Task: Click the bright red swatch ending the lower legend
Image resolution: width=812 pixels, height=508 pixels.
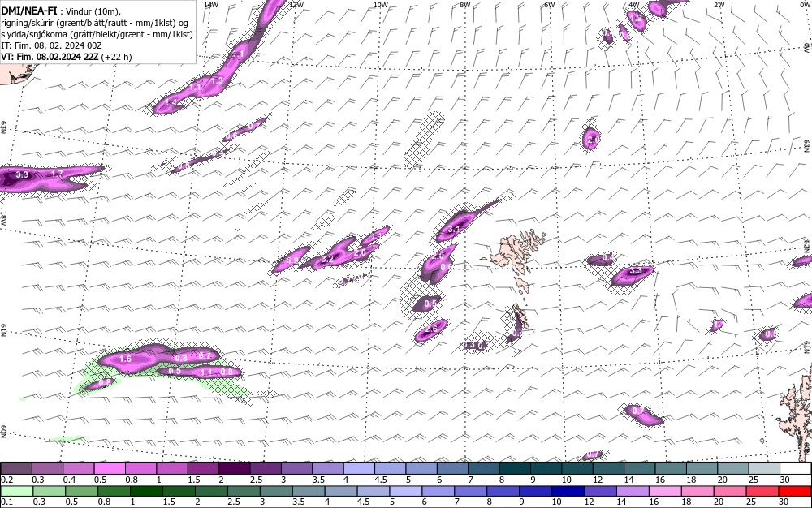Action: click(795, 491)
